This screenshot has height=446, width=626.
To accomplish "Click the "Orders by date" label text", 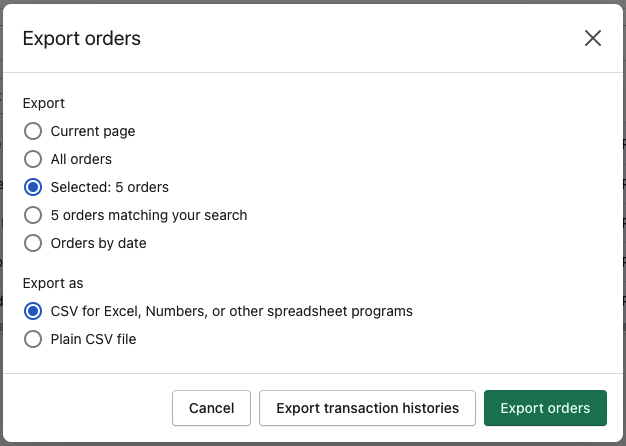I will pyautogui.click(x=98, y=243).
